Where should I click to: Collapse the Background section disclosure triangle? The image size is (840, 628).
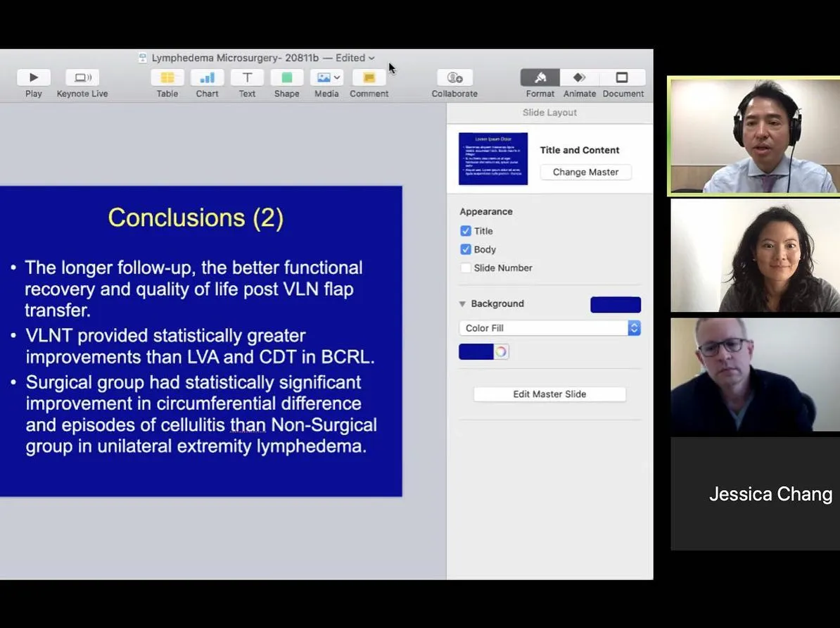click(462, 304)
